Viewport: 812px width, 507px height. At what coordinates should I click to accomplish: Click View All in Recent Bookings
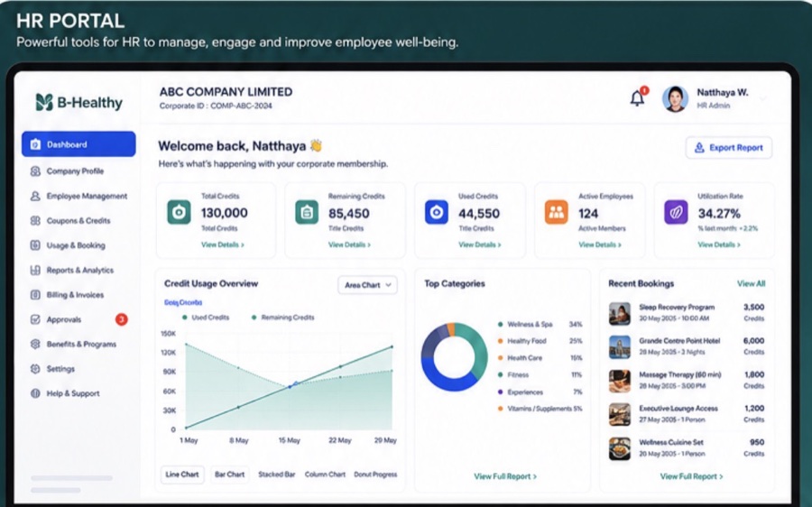(751, 284)
